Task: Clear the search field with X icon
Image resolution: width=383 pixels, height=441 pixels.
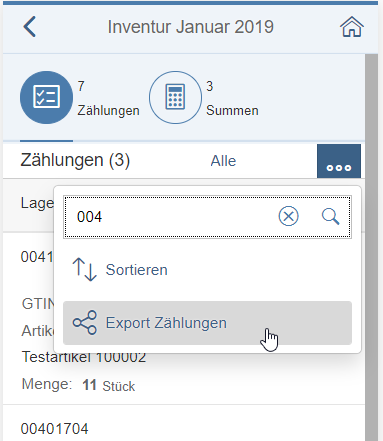Action: (x=288, y=217)
